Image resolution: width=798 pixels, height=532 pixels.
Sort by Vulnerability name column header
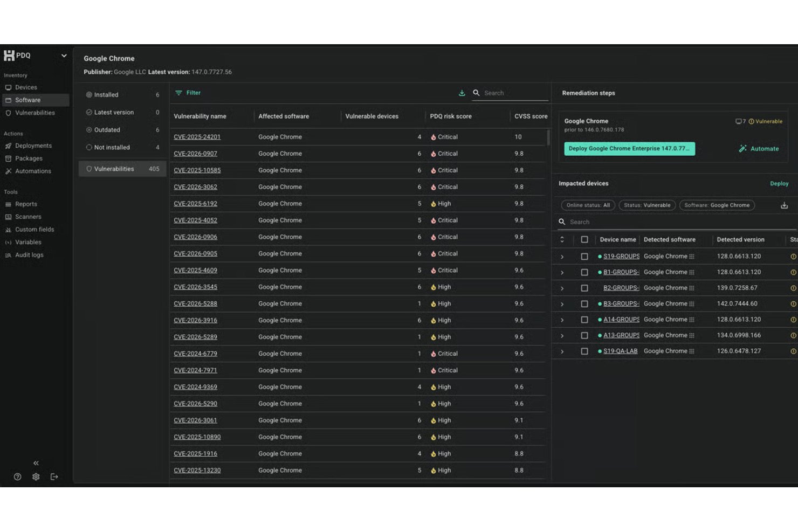click(200, 116)
